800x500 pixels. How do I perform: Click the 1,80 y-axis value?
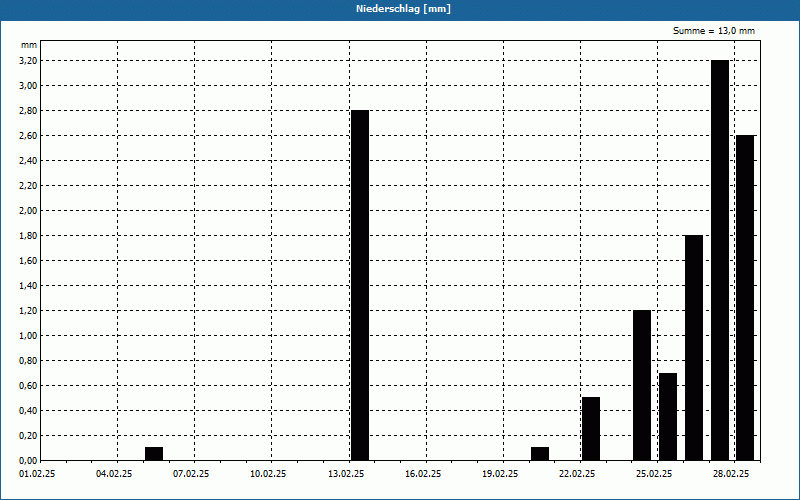pos(28,236)
